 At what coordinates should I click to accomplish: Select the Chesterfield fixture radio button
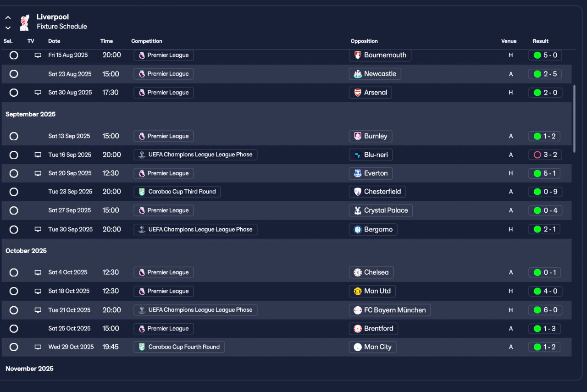tap(14, 192)
